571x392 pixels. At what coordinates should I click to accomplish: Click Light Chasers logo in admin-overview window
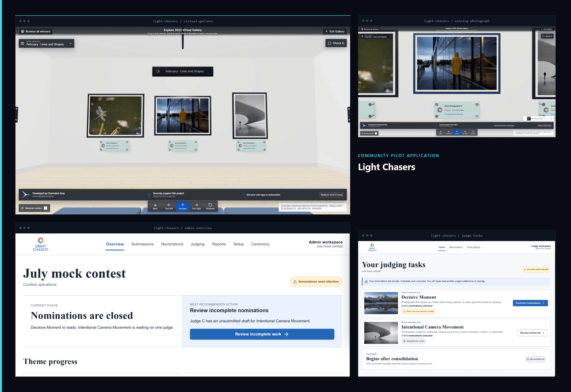tap(40, 244)
